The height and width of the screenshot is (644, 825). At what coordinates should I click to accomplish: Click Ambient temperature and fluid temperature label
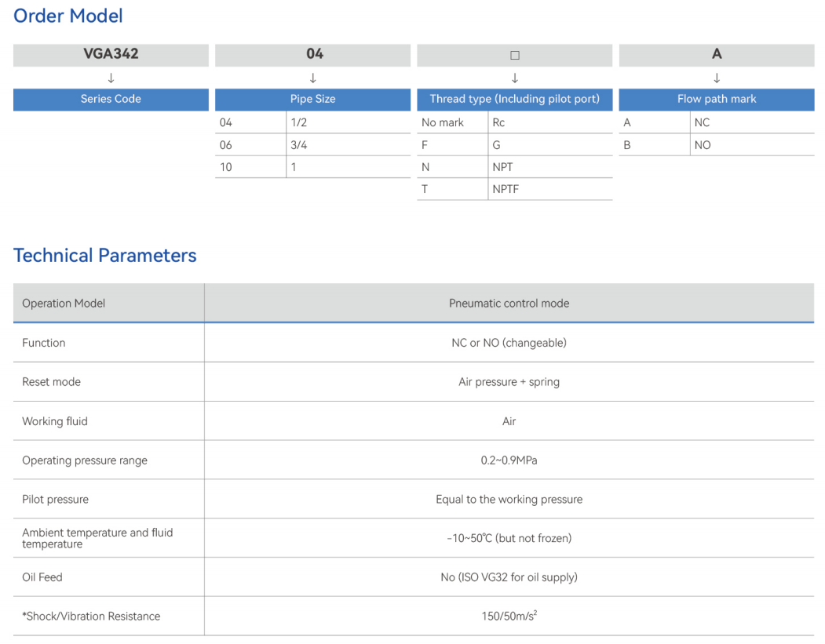tap(97, 538)
